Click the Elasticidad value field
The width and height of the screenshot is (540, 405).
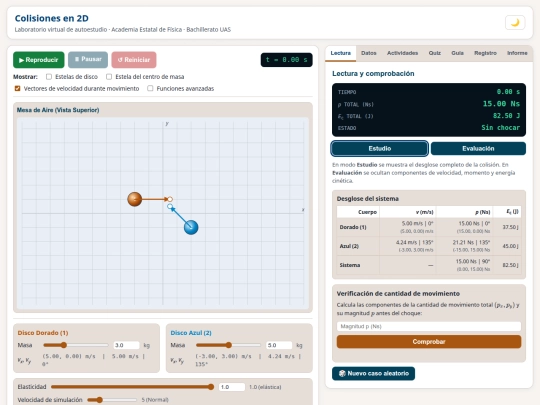[x=232, y=387]
